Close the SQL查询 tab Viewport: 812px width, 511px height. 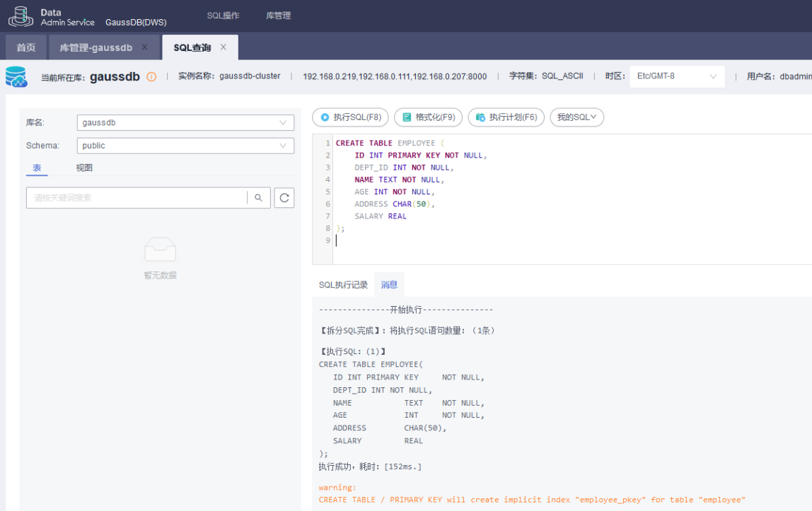[x=224, y=47]
